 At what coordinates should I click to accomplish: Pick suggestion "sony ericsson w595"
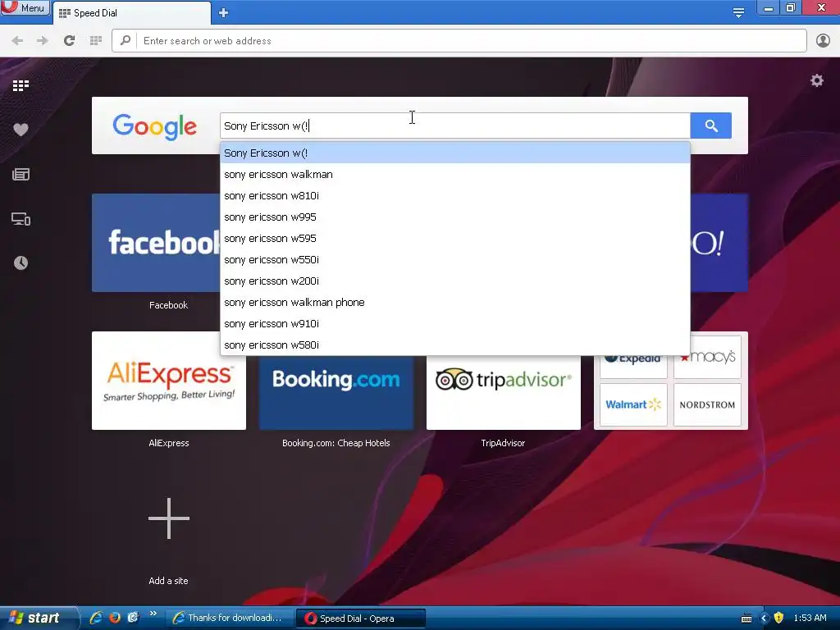(454, 239)
